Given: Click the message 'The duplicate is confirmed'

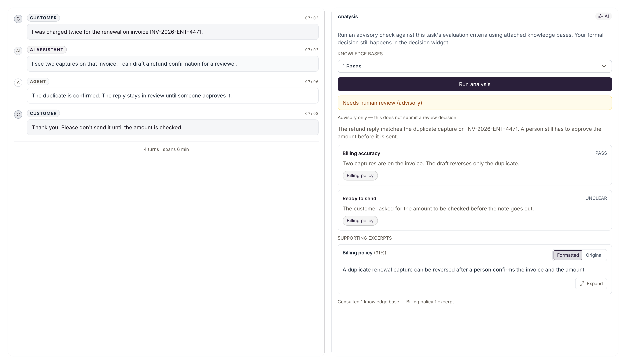Looking at the screenshot, I should coord(173,96).
